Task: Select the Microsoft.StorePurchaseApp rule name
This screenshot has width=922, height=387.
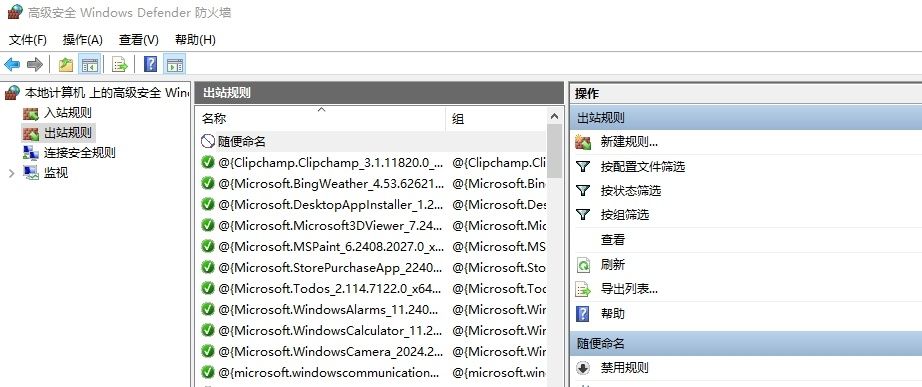Action: 330,268
